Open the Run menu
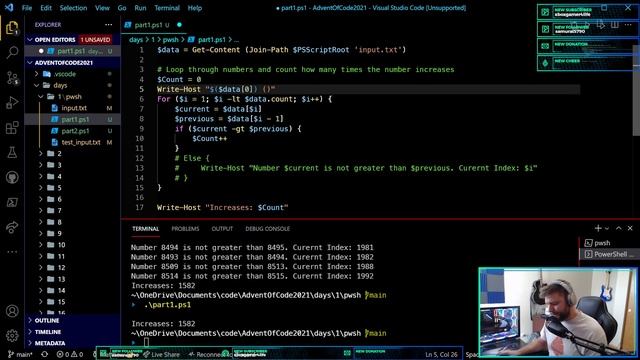Viewport: 640px width, 360px height. coord(140,8)
